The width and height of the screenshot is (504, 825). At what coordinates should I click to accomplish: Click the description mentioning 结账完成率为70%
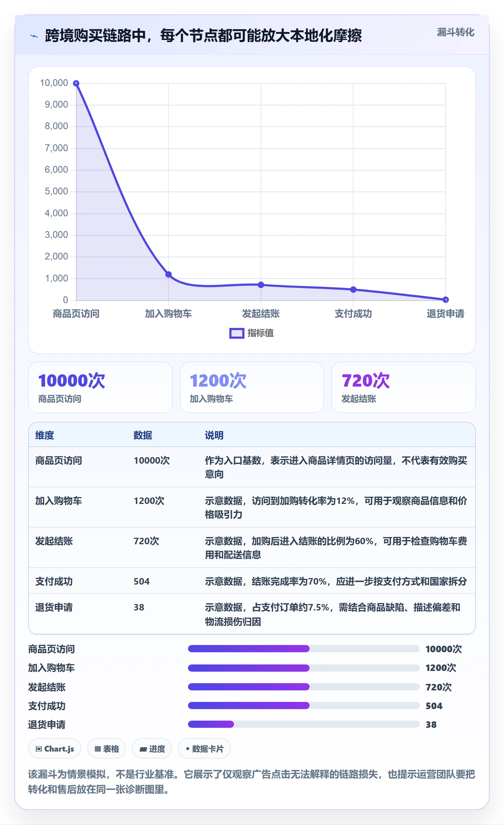pos(336,581)
